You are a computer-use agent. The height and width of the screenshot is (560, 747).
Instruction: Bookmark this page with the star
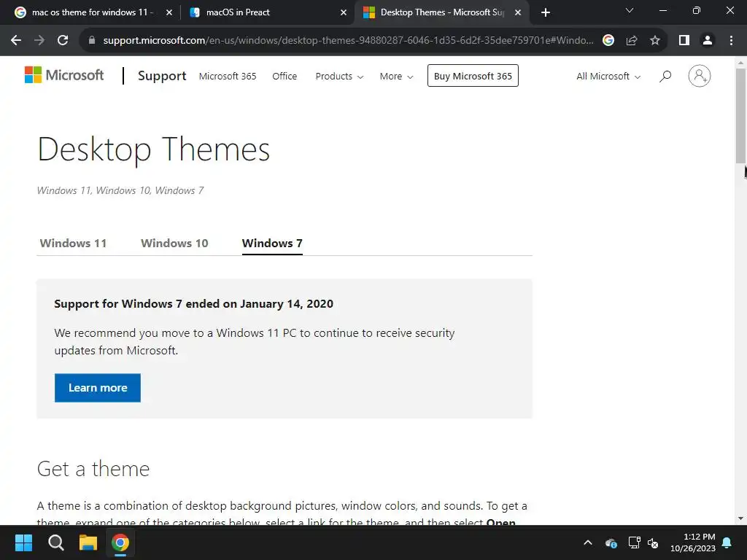coord(655,41)
